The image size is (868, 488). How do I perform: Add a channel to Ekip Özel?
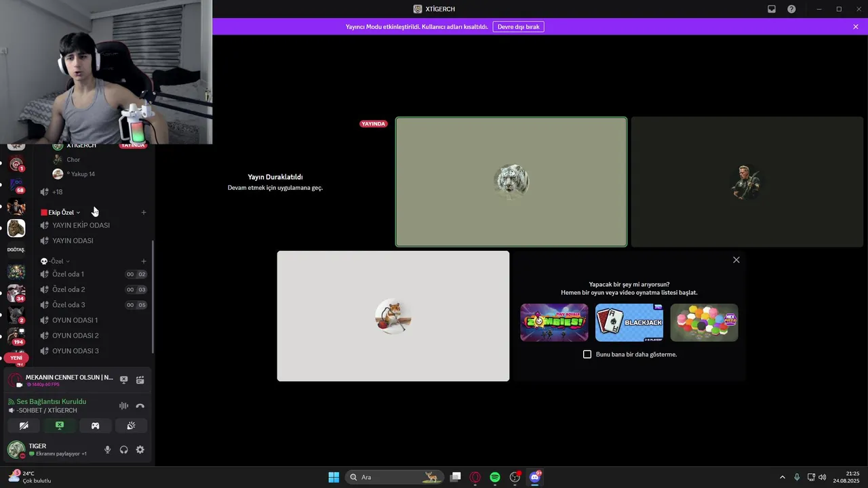[x=144, y=212]
